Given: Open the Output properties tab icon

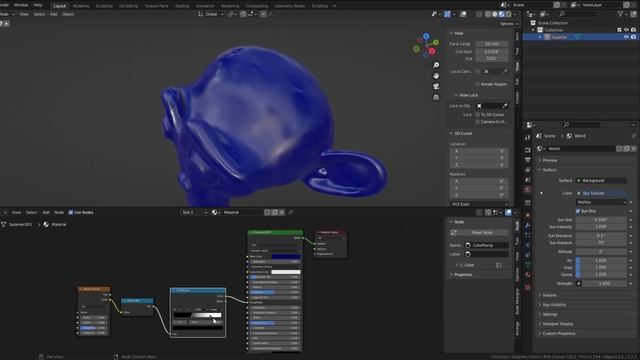Looking at the screenshot, I should click(528, 160).
